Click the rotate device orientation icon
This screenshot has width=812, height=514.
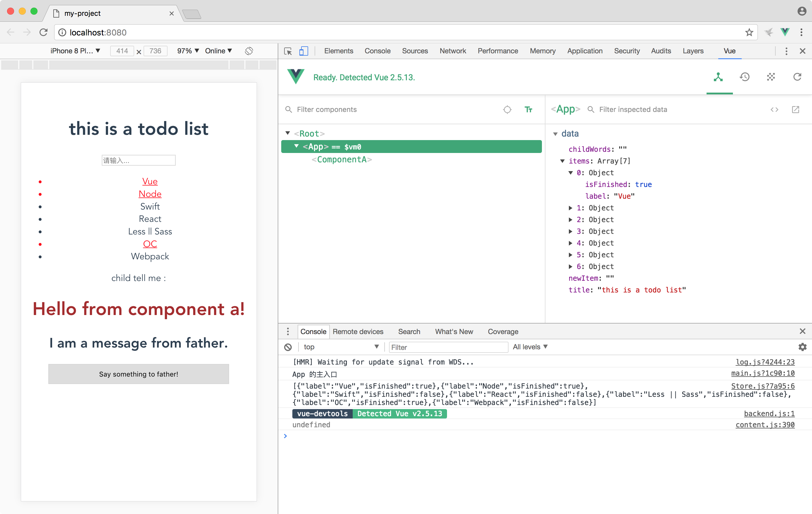249,51
